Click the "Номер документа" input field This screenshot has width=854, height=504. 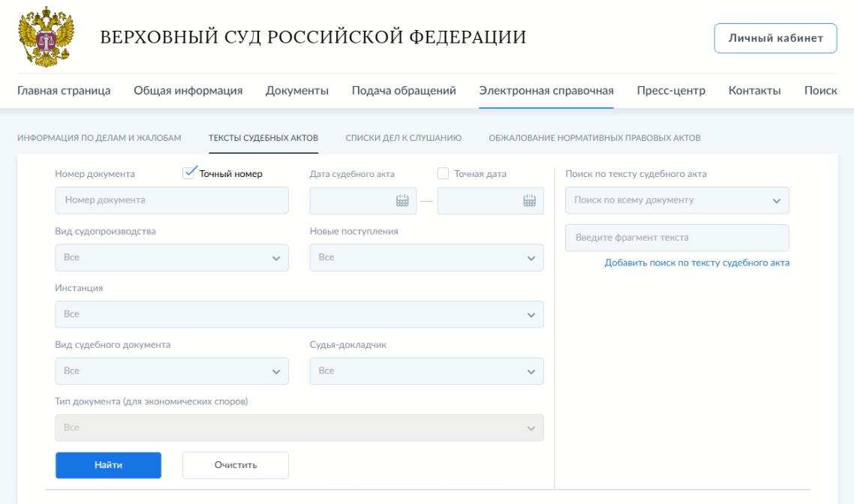tap(171, 200)
